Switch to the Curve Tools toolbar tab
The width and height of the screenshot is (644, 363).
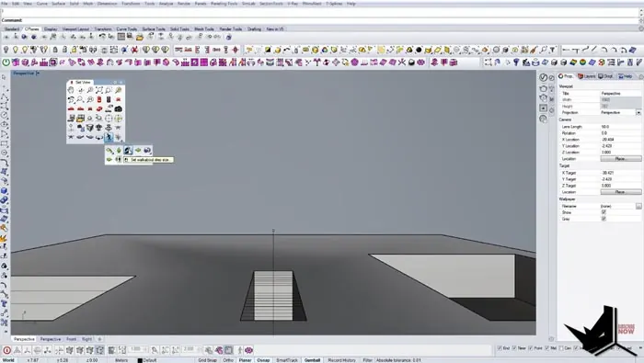click(x=127, y=29)
